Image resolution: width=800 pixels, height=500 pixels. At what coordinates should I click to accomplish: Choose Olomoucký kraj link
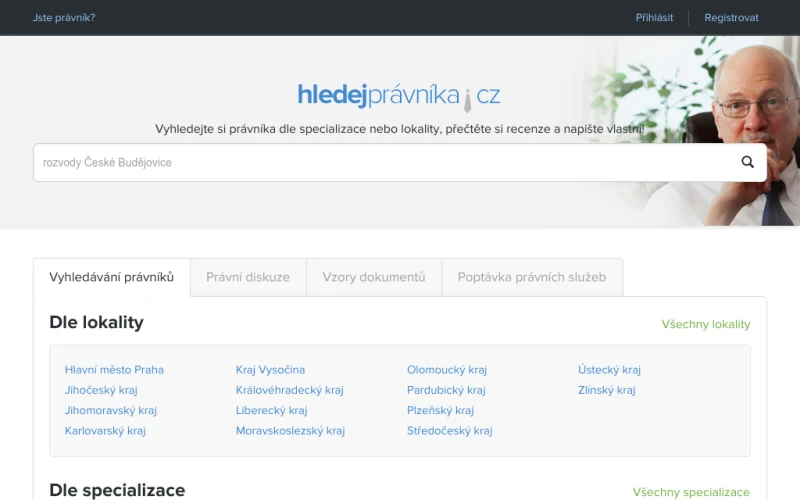447,370
